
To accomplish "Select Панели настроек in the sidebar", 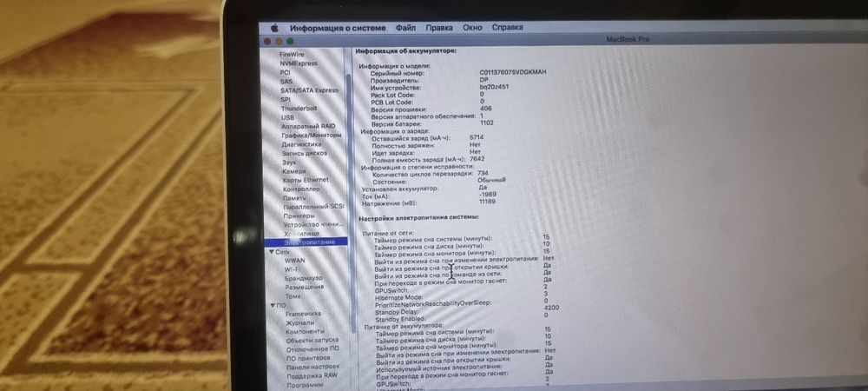I will (x=312, y=367).
